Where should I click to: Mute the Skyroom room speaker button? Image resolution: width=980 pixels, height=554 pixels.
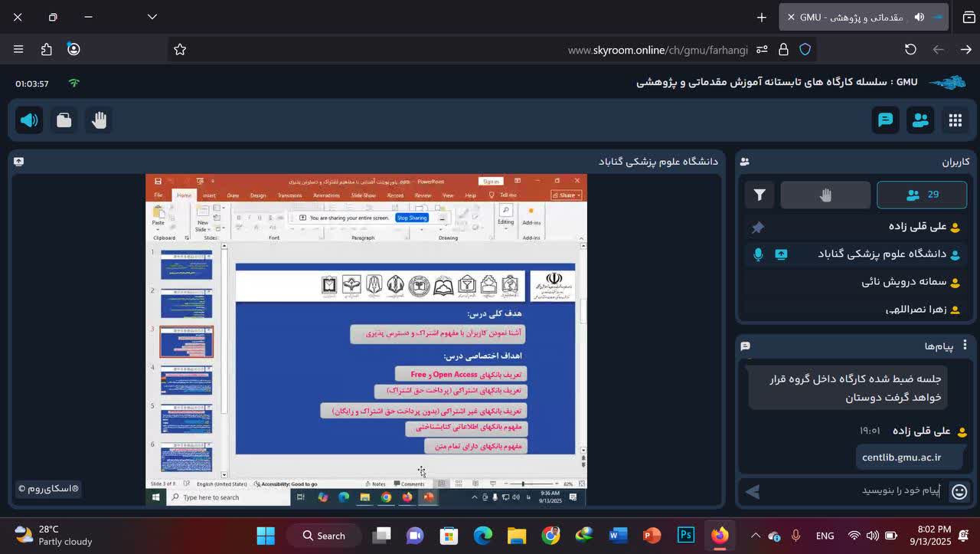click(x=29, y=120)
